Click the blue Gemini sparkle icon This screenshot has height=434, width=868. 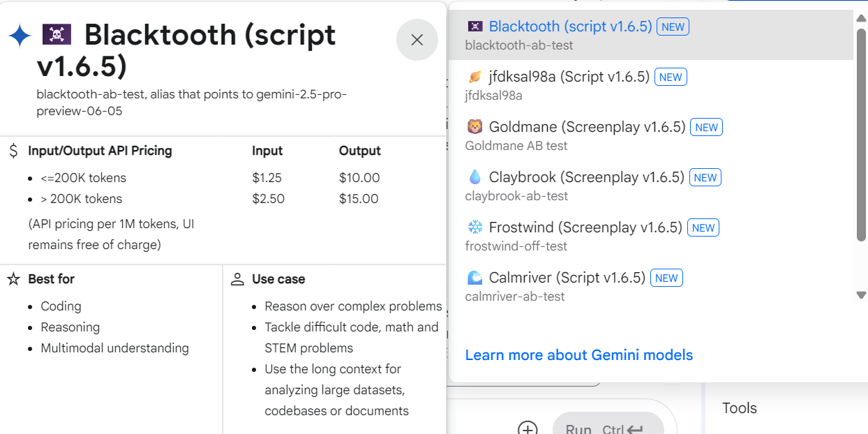click(x=20, y=35)
